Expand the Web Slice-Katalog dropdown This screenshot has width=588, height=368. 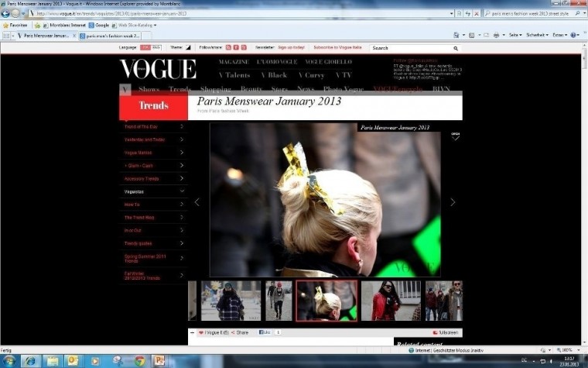pos(155,25)
